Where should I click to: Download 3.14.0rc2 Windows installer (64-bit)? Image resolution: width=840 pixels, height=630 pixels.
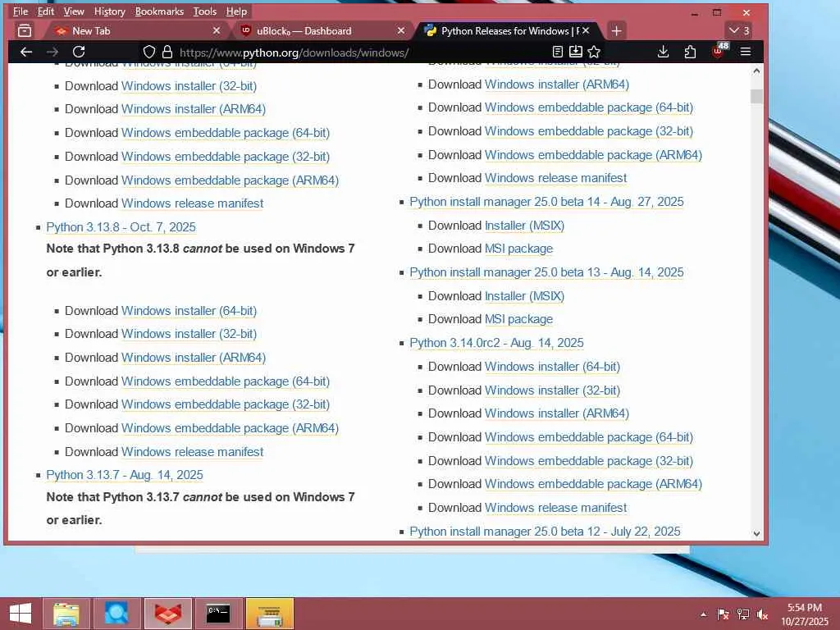click(x=552, y=367)
